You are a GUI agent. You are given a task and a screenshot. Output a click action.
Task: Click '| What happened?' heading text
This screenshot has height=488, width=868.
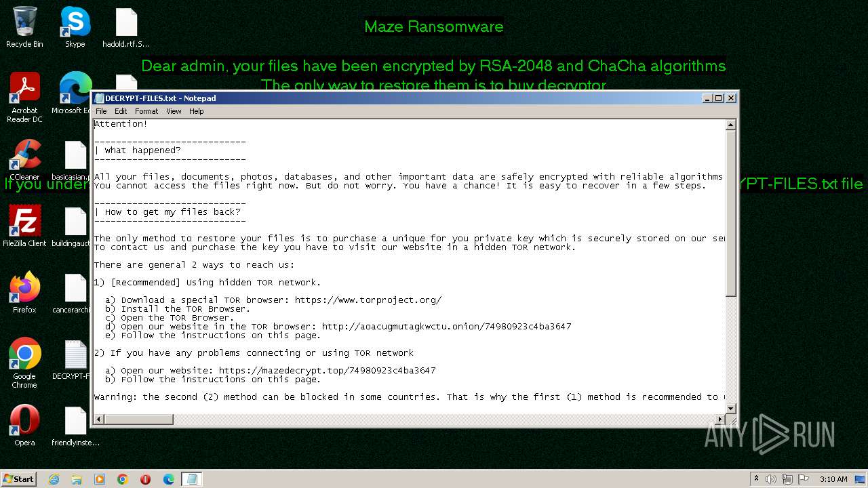click(138, 150)
